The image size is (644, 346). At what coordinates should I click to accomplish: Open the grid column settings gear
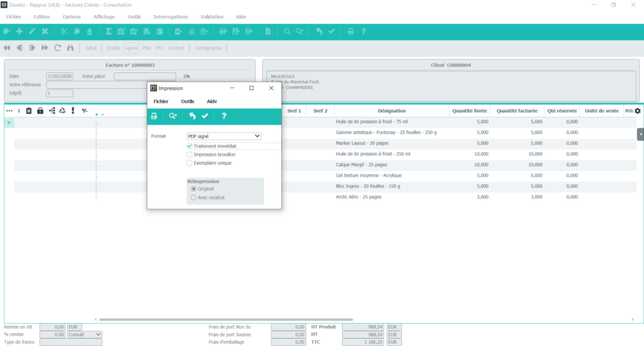638,111
